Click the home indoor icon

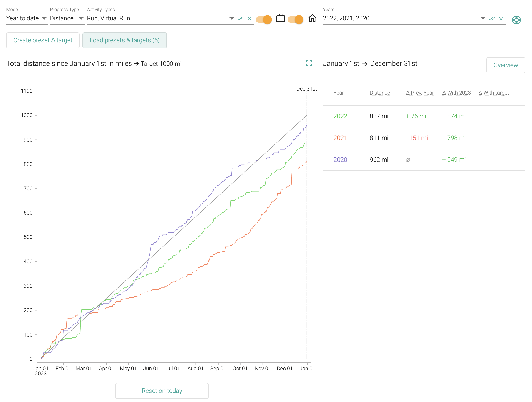[x=312, y=18]
